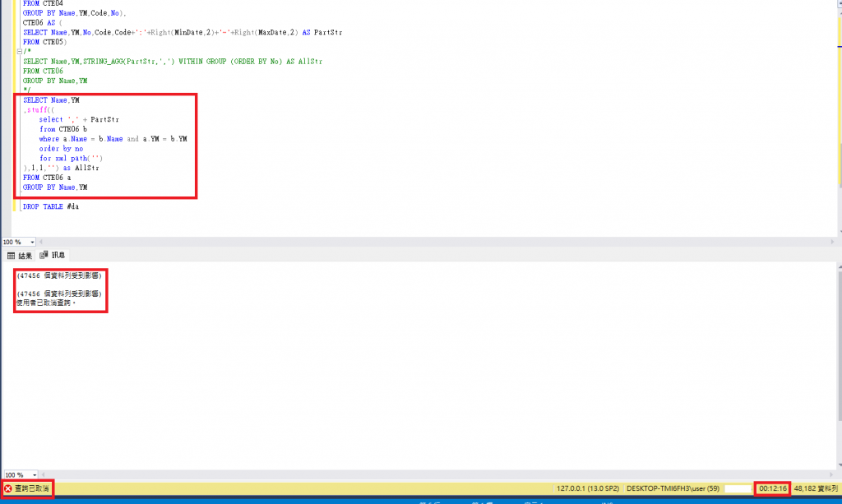Collapse the comment block starting with /*
Viewport: 842px width, 504px height.
(x=20, y=52)
